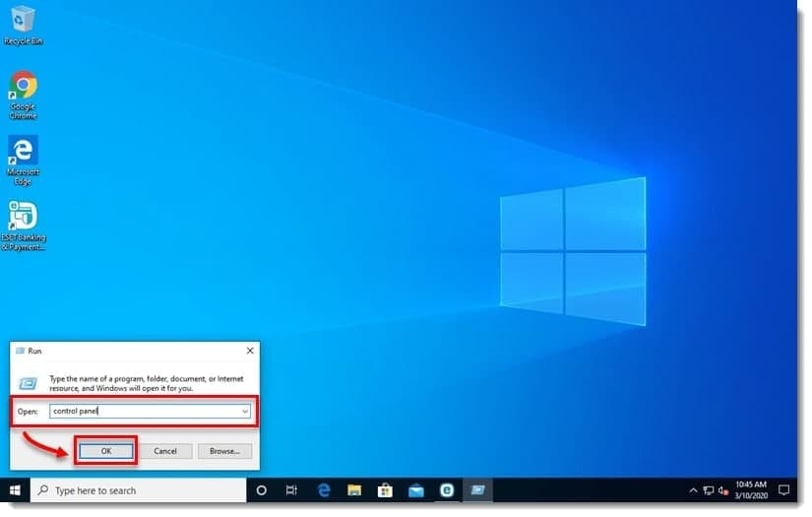Open File Explorer from the taskbar

click(x=354, y=489)
